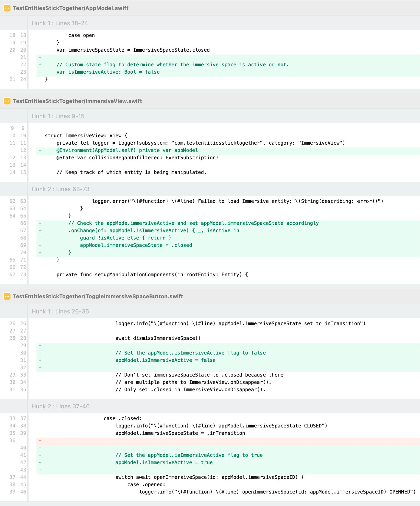
Task: Click the yellow icon next to ImmersiveView.swift
Action: pos(7,101)
